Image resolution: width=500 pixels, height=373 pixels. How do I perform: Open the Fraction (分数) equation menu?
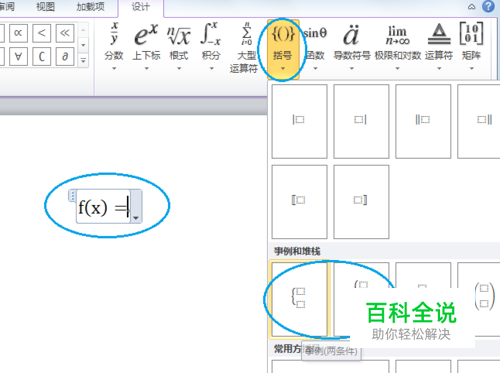[x=114, y=46]
